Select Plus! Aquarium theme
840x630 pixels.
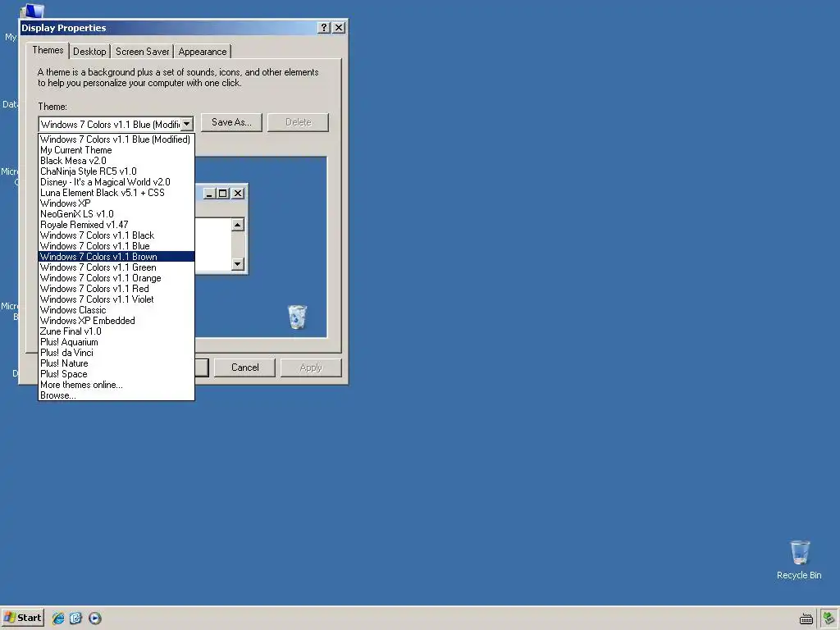(x=116, y=342)
